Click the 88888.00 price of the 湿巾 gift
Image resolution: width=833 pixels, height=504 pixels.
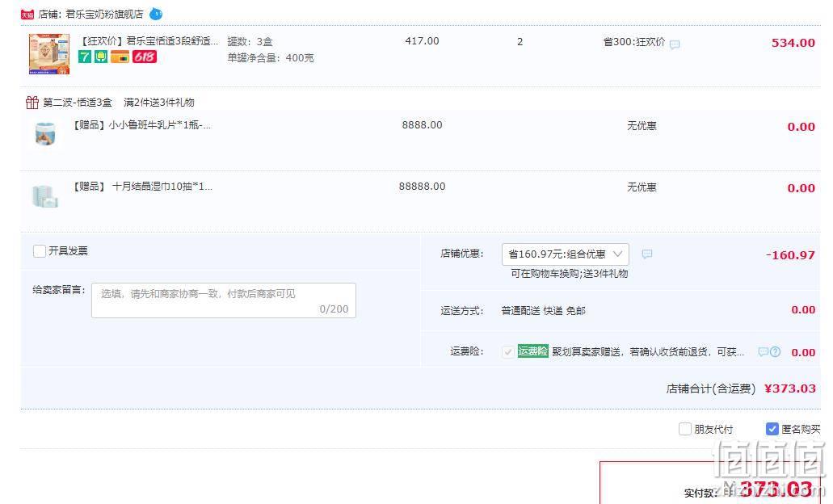click(422, 187)
